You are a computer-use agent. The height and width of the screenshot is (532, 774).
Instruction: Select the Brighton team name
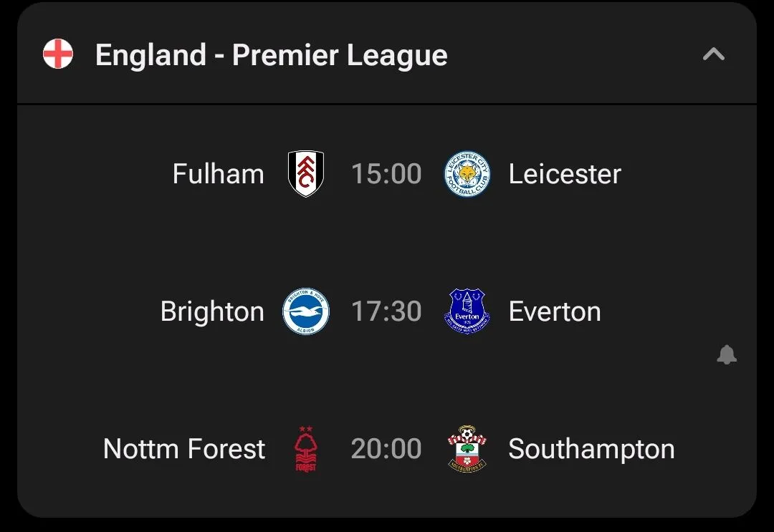[x=212, y=311]
